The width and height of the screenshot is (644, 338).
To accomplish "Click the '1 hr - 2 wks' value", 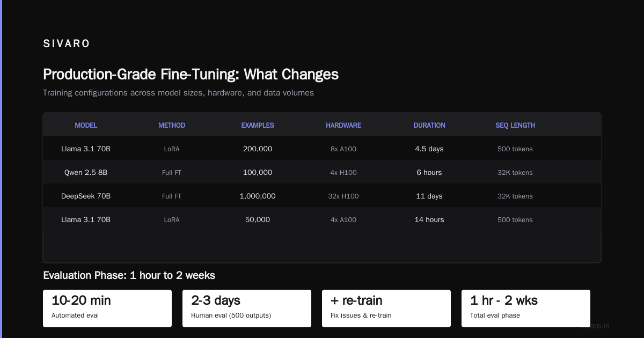I will point(504,300).
